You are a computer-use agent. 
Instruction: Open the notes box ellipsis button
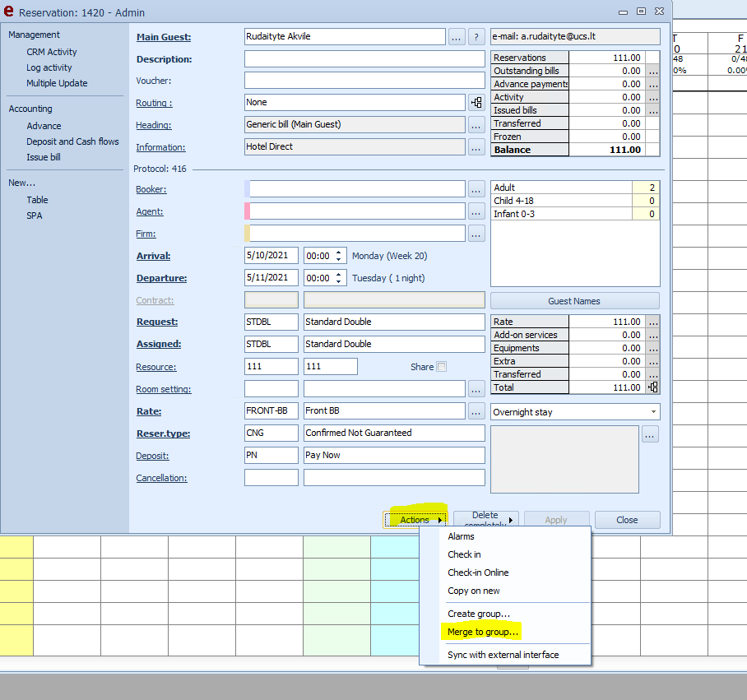[650, 434]
